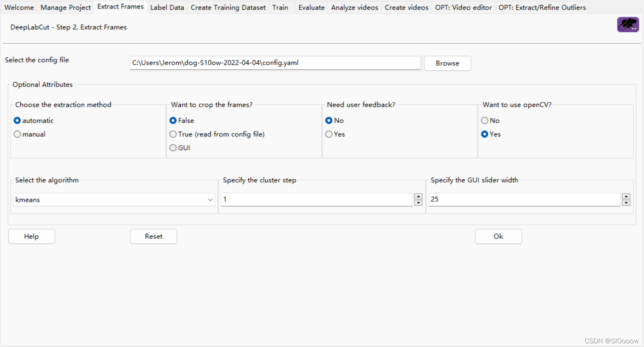Click the Help button

pyautogui.click(x=32, y=236)
